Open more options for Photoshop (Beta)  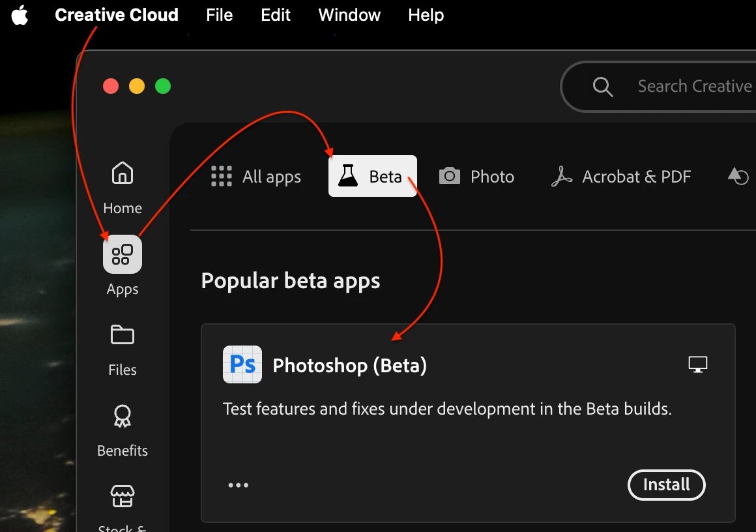point(238,484)
